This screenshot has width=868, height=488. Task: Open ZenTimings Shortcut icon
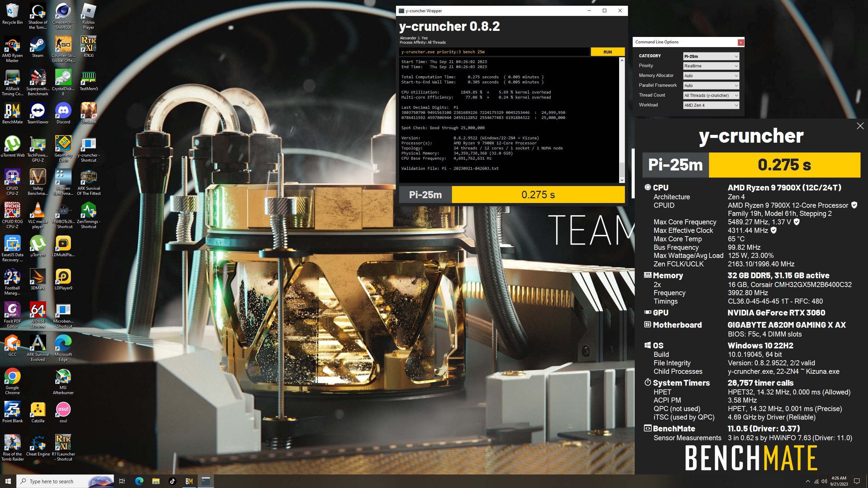88,216
